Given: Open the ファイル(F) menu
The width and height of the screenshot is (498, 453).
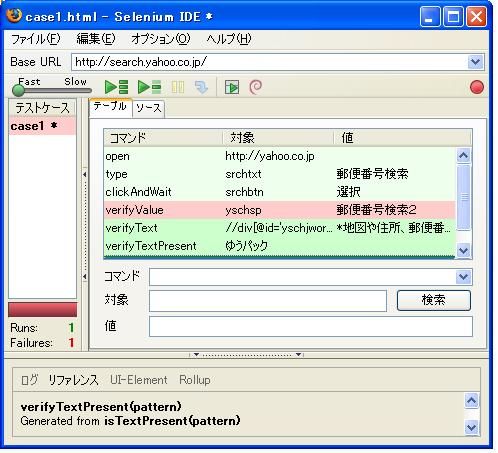Looking at the screenshot, I should point(36,39).
